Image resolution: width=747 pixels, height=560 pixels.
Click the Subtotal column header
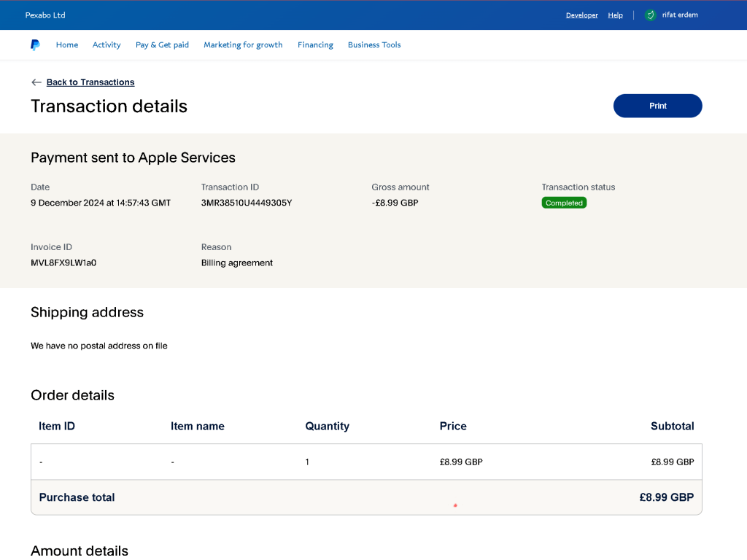click(x=672, y=426)
